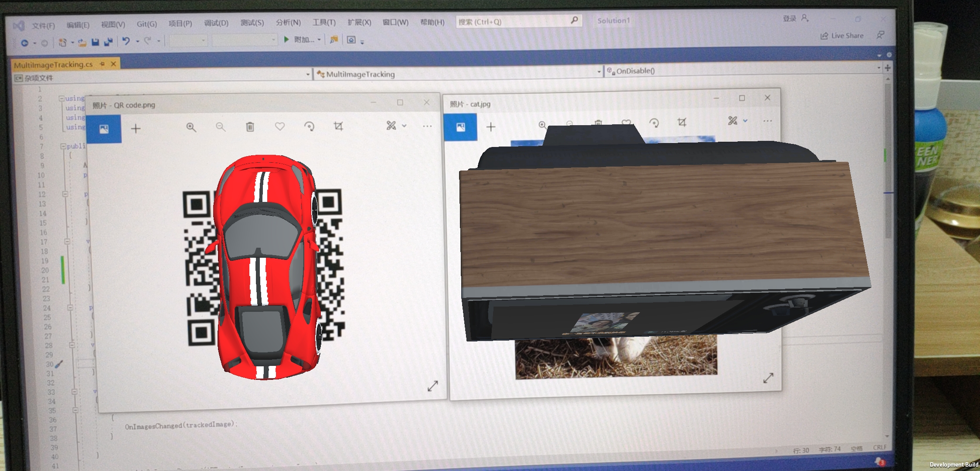This screenshot has height=471, width=980.
Task: Open the 调试(D) menu
Action: point(217,23)
